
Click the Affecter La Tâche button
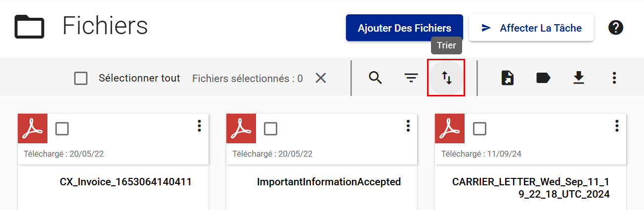pos(531,28)
